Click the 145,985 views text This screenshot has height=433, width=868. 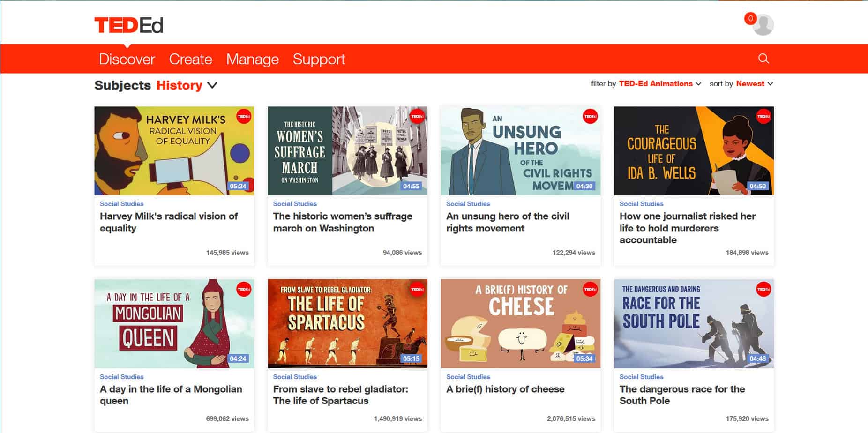[x=227, y=253]
